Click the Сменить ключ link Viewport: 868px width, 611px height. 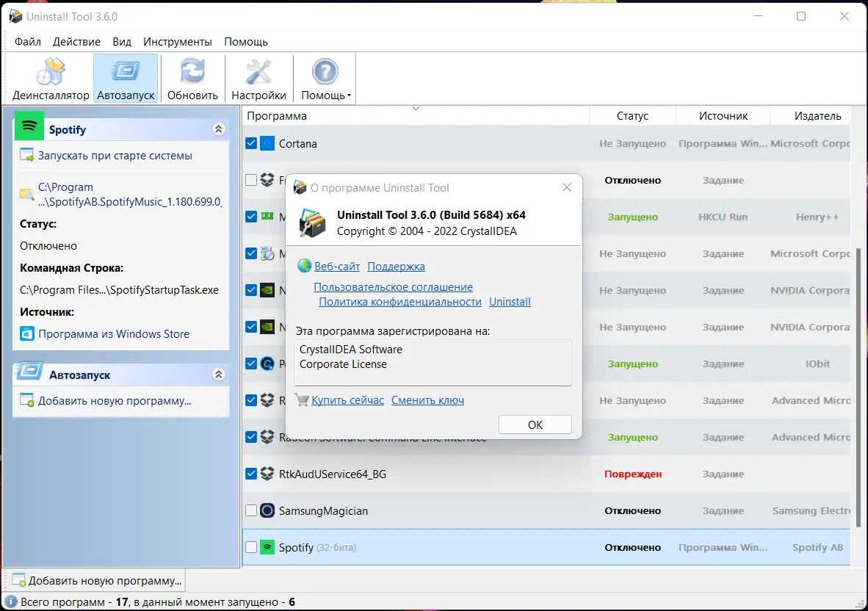point(428,400)
